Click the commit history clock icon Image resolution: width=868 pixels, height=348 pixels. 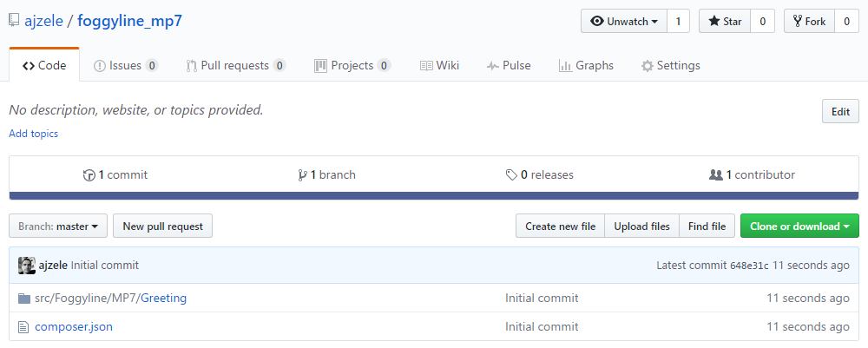tap(89, 175)
